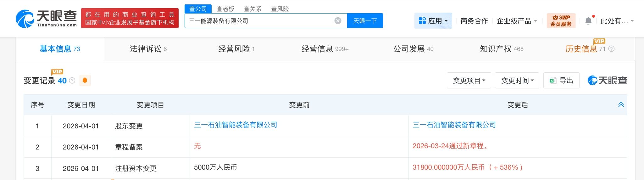This screenshot has width=644, height=180.
Task: Click the 天眼一下 search button
Action: coord(365,21)
